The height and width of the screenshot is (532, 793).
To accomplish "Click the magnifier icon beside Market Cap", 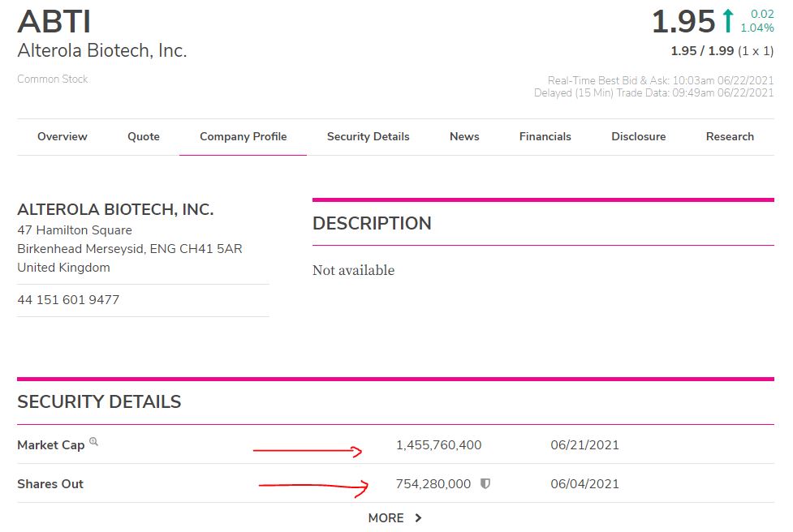I will pyautogui.click(x=93, y=442).
